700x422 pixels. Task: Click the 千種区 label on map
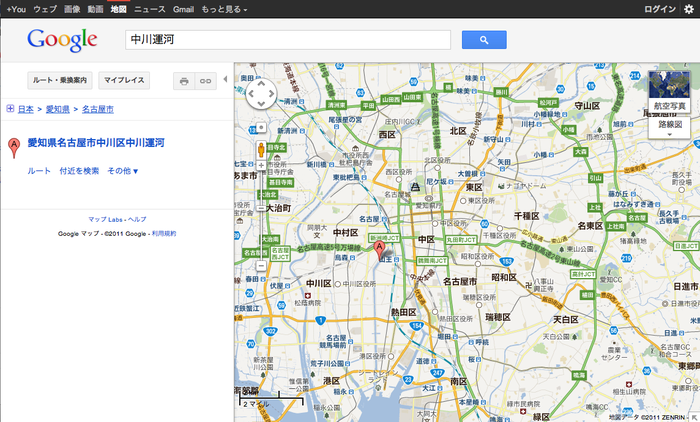pyautogui.click(x=526, y=216)
